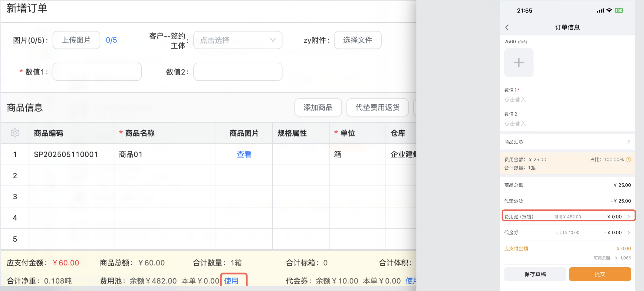The height and width of the screenshot is (291, 644).
Task: Click the 数值1 input field
Action: pos(97,72)
